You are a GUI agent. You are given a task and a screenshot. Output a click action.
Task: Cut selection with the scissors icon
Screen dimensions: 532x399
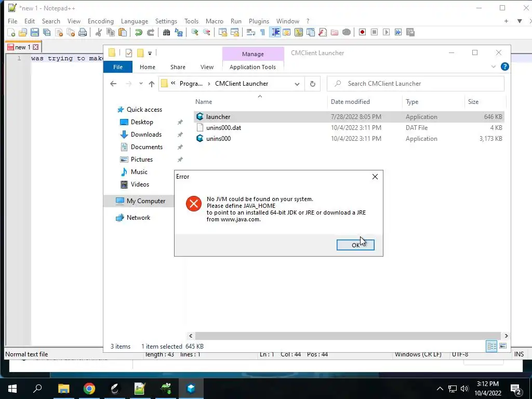(99, 32)
